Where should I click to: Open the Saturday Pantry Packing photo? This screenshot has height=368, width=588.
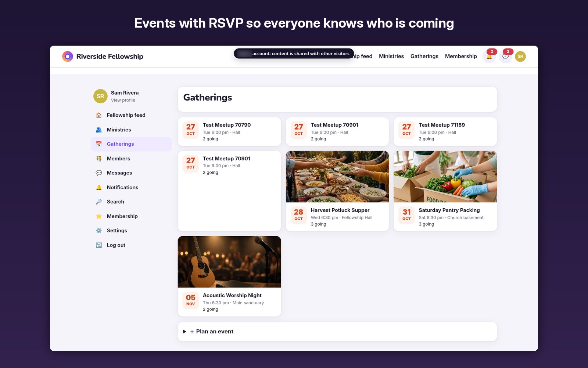coord(445,177)
